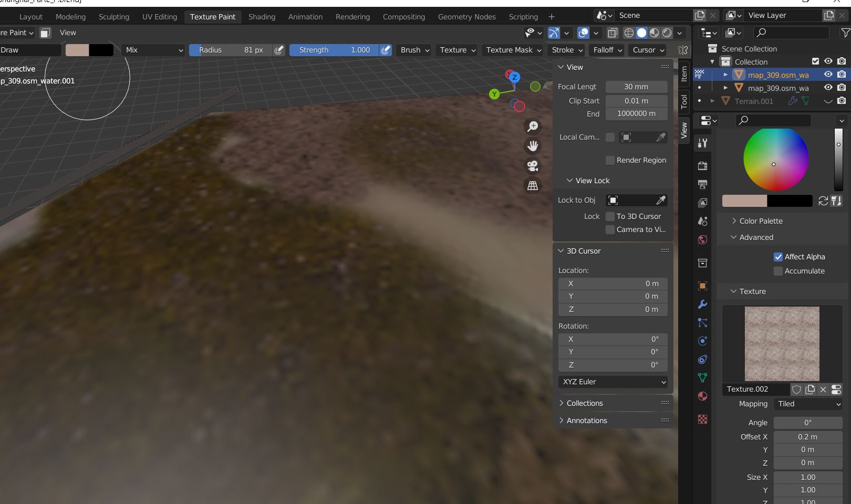Open the Mix blend mode dropdown
Screen dimensions: 851x504
[153, 50]
